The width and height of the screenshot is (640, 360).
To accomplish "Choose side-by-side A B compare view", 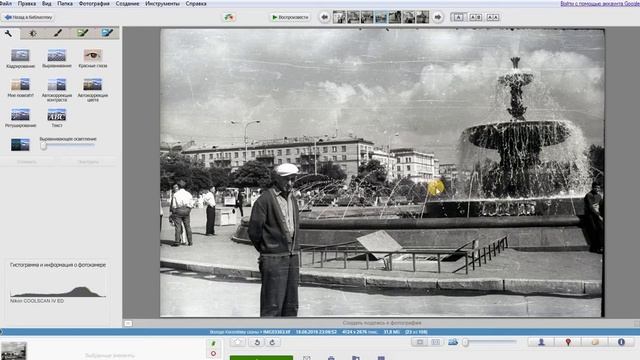I will click(x=476, y=17).
